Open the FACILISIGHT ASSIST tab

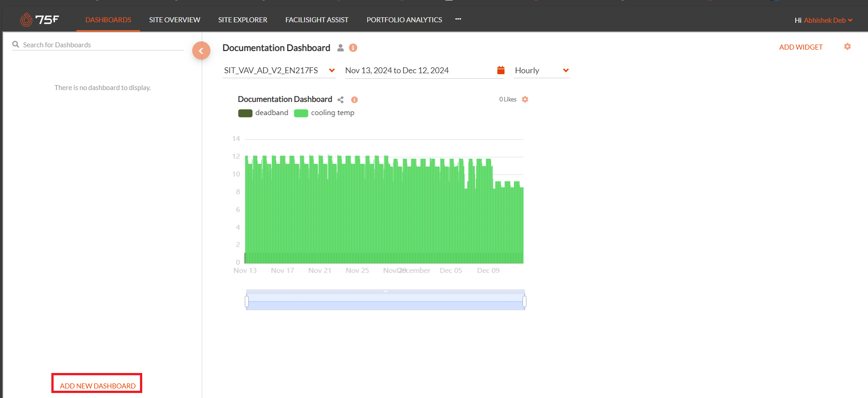(317, 20)
